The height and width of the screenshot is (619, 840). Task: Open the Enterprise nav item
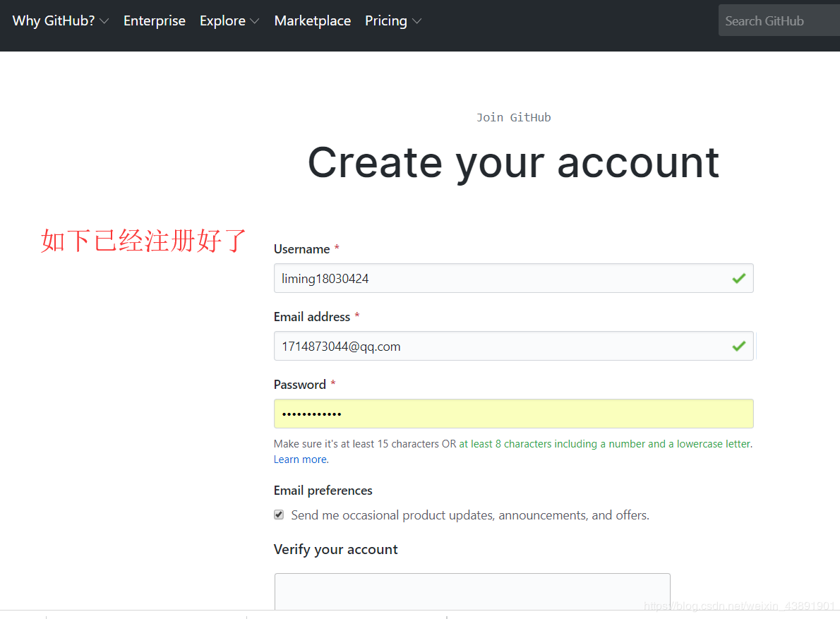pos(155,21)
